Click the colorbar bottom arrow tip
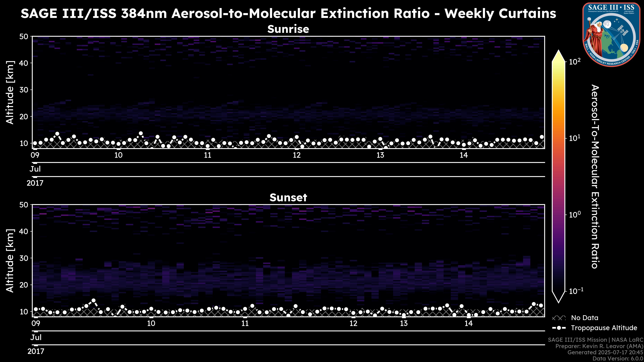 pos(559,301)
